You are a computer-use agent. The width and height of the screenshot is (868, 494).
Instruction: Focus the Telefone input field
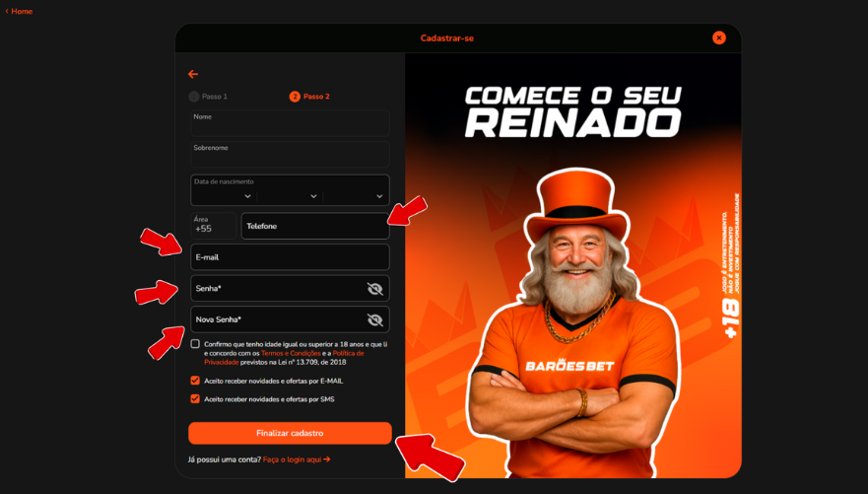(315, 226)
